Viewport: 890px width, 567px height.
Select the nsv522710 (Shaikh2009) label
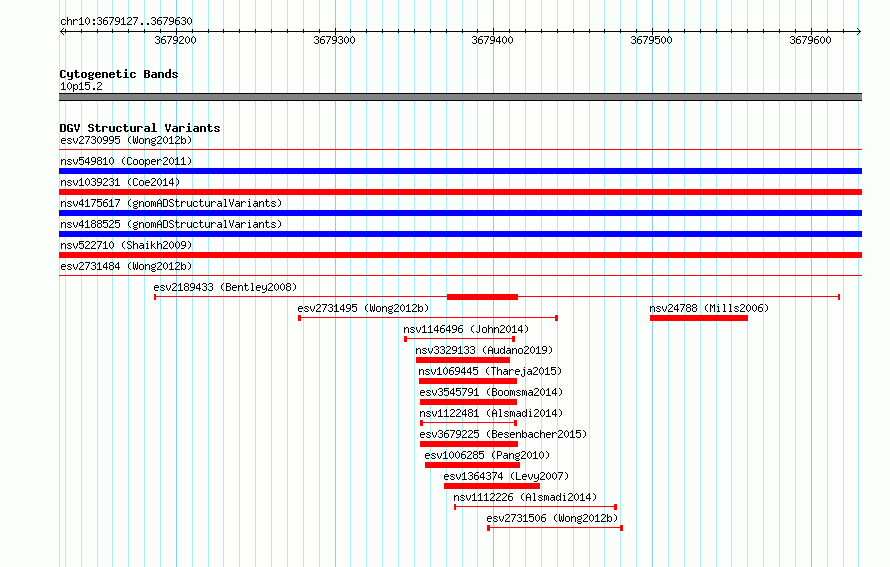[126, 245]
